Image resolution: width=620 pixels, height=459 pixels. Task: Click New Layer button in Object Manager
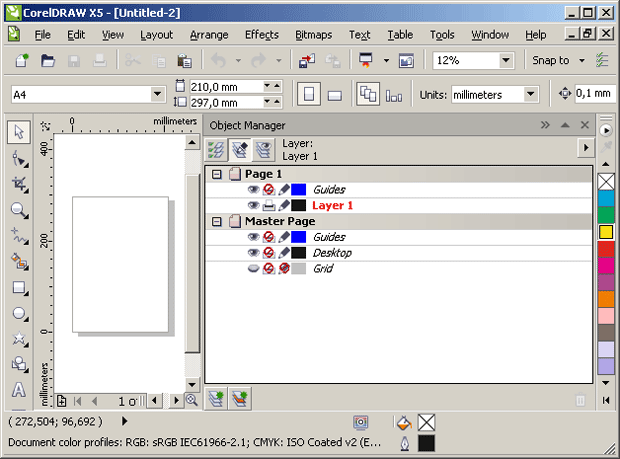click(216, 398)
